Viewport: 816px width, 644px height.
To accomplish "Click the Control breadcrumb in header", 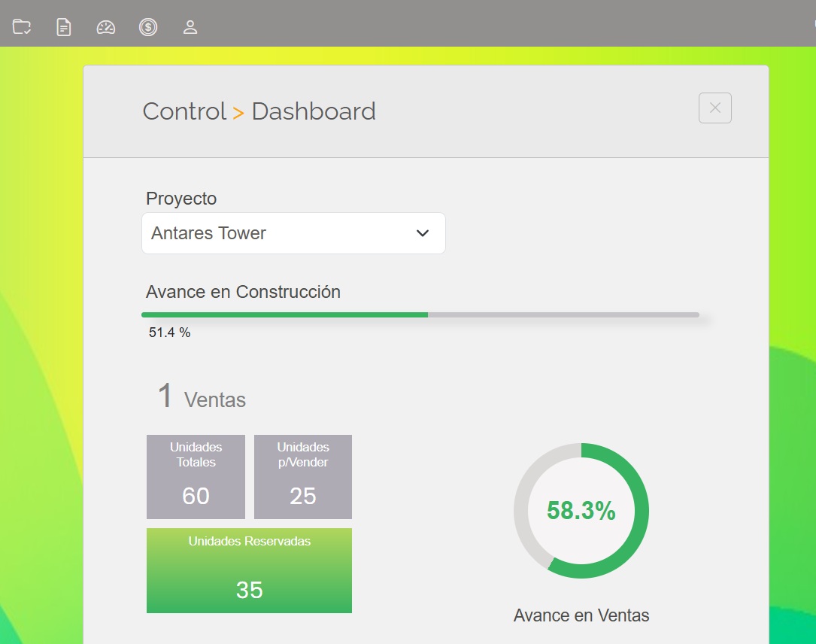I will (x=184, y=111).
